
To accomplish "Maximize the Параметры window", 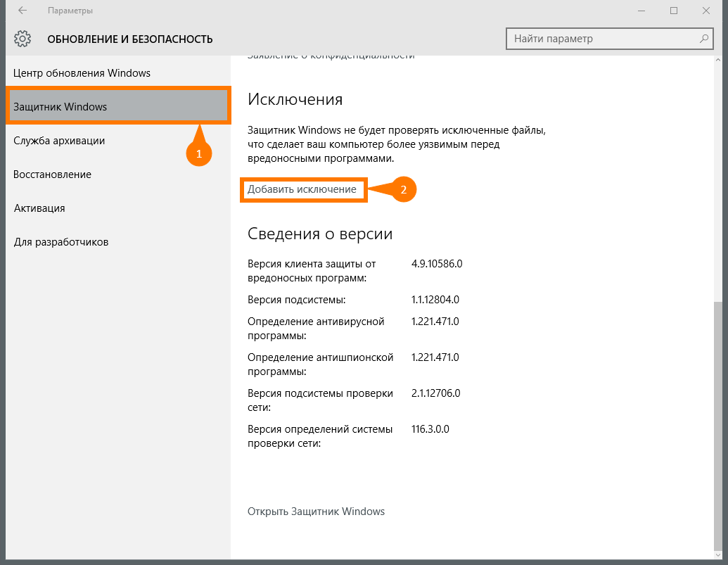I will [674, 11].
